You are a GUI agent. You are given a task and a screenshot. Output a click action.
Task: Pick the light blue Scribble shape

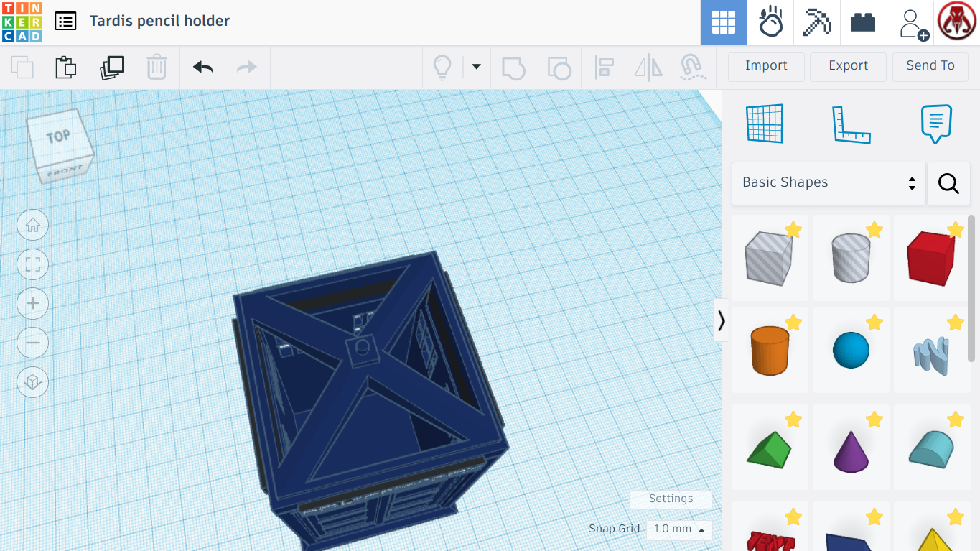click(x=931, y=351)
